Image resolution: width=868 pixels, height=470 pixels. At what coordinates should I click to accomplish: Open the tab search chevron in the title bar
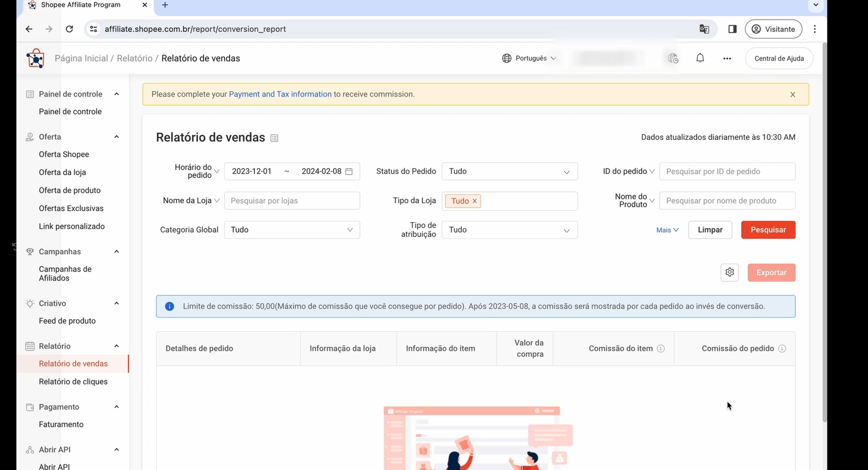click(815, 5)
